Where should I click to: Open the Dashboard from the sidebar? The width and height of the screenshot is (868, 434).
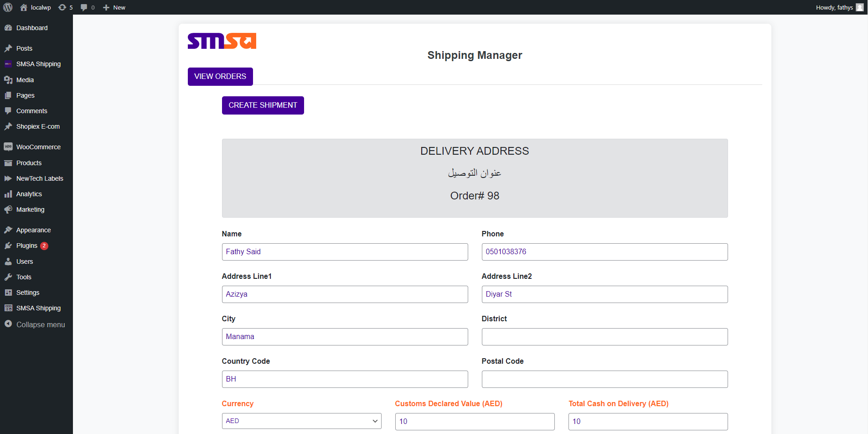click(x=31, y=28)
